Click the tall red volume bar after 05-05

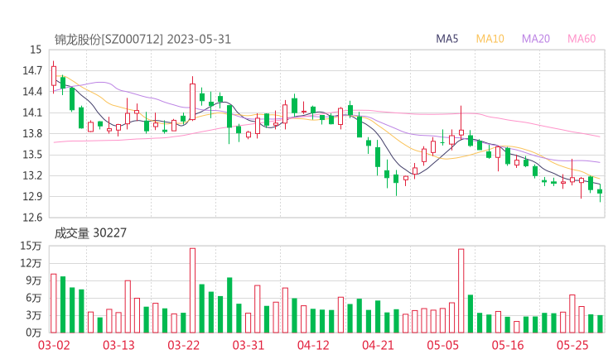(461, 291)
